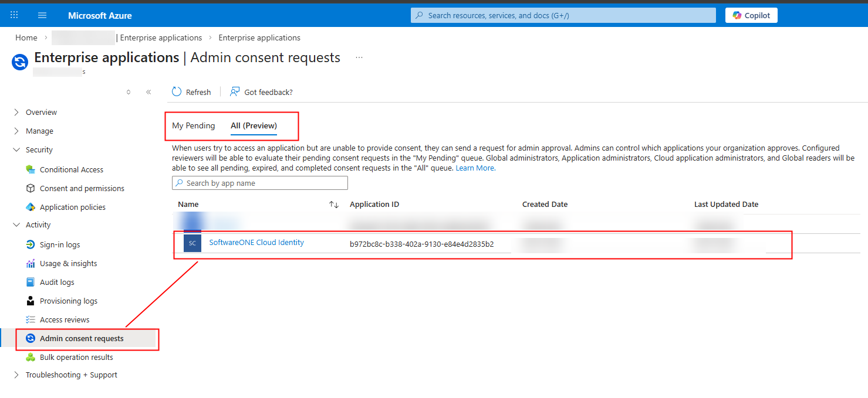Screen dimensions: 868x398
Task: Click the Learn More link
Action: click(x=475, y=168)
